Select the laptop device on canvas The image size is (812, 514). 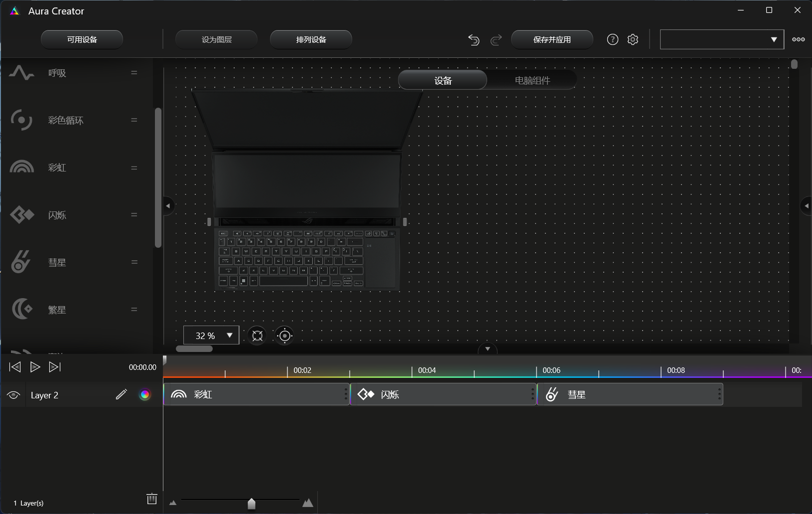(306, 190)
